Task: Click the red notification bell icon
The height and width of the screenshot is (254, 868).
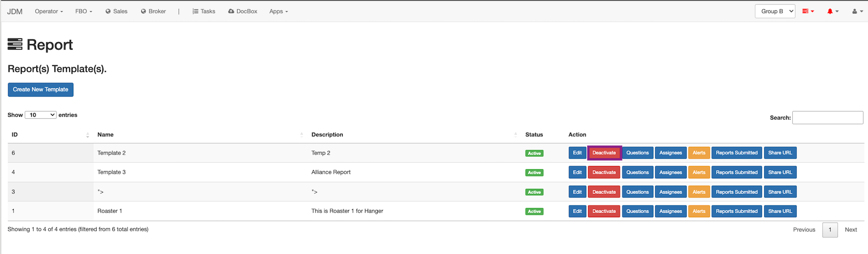Action: click(x=832, y=11)
